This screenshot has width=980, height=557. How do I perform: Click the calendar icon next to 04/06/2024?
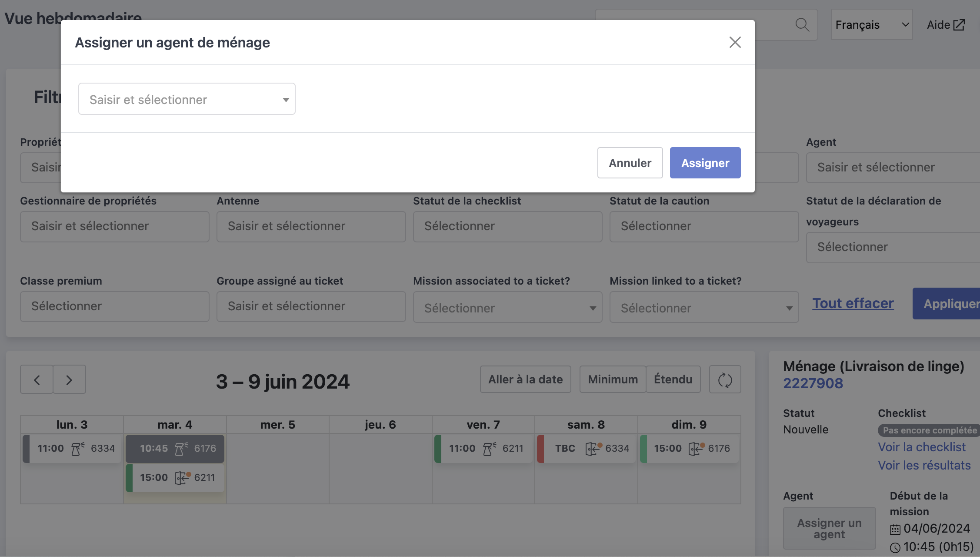tap(895, 530)
